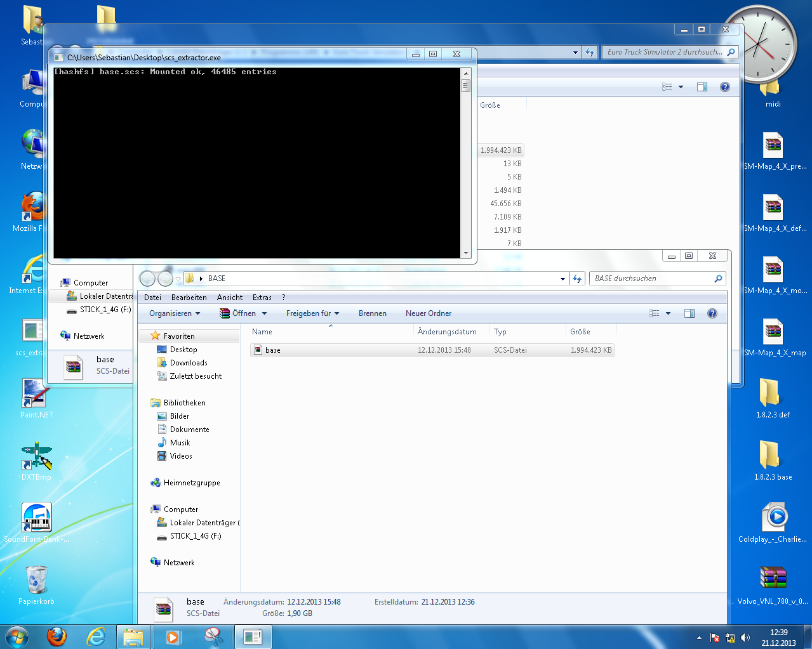Open help in BASE window toolbar
Screen dimensions: 812x649
[712, 313]
